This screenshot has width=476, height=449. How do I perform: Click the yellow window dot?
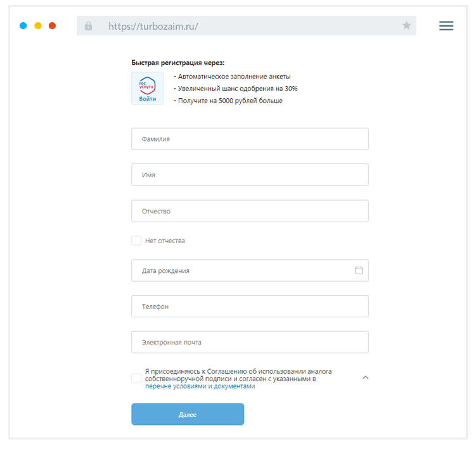(38, 26)
